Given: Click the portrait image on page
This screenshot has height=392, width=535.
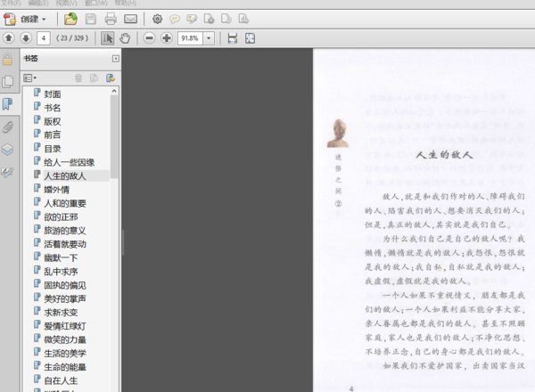Looking at the screenshot, I should [338, 134].
